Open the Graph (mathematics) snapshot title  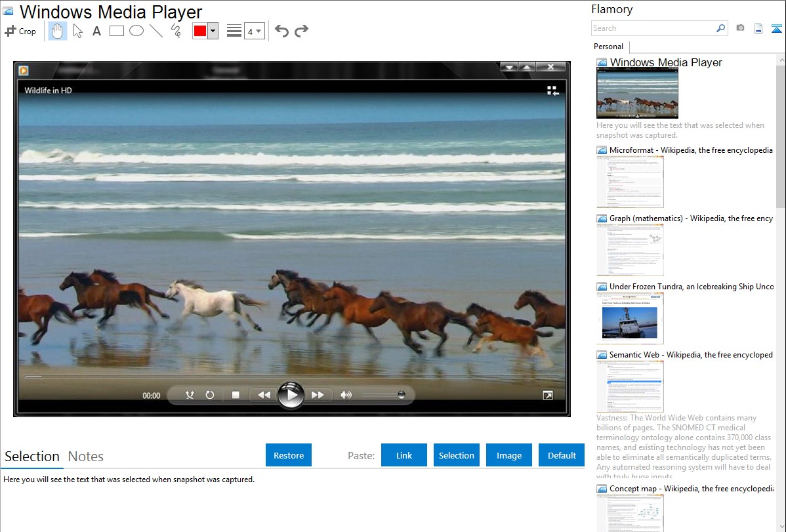click(x=691, y=218)
